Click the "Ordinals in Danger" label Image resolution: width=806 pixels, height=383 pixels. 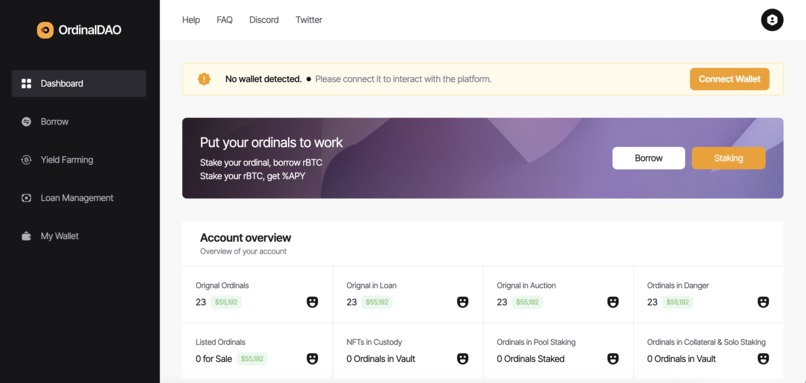click(678, 285)
